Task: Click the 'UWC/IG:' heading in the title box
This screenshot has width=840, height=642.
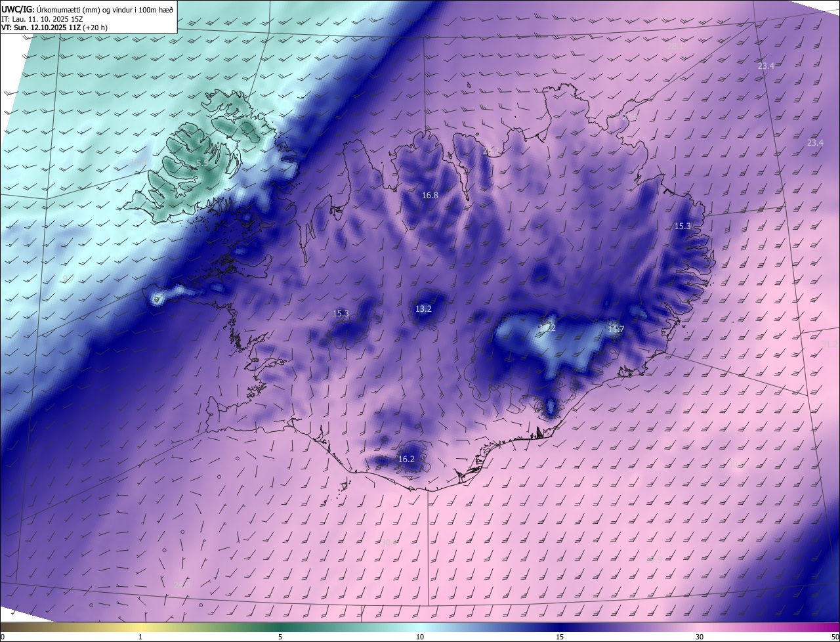Action: click(18, 9)
